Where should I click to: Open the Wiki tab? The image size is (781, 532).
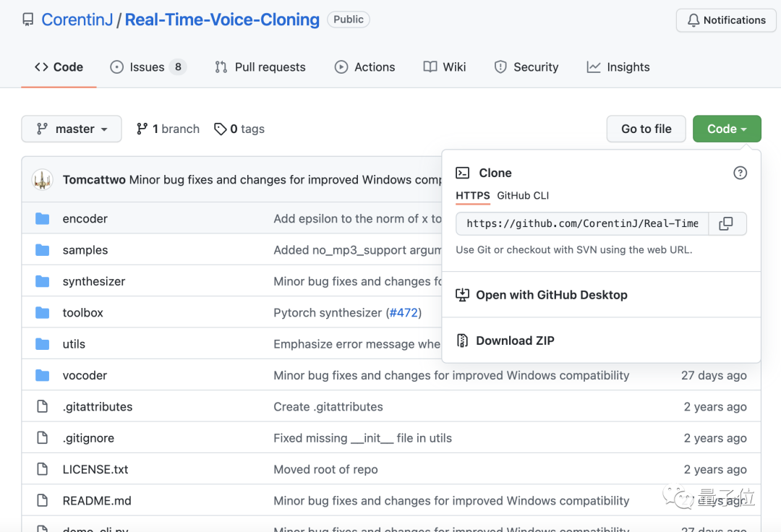pos(444,67)
